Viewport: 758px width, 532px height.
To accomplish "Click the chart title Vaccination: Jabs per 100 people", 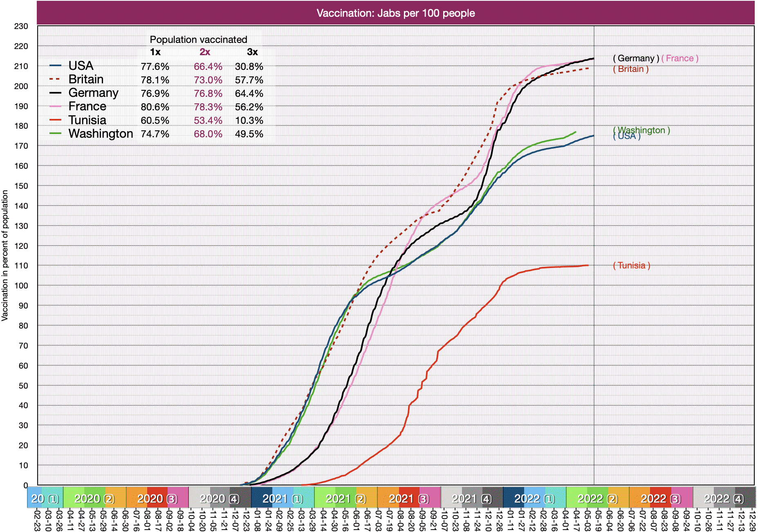I will point(395,13).
